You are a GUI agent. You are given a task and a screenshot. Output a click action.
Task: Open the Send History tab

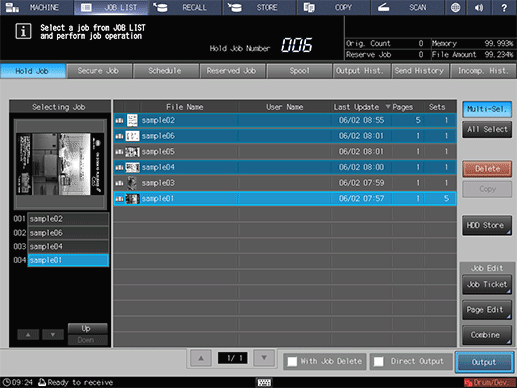(x=420, y=71)
